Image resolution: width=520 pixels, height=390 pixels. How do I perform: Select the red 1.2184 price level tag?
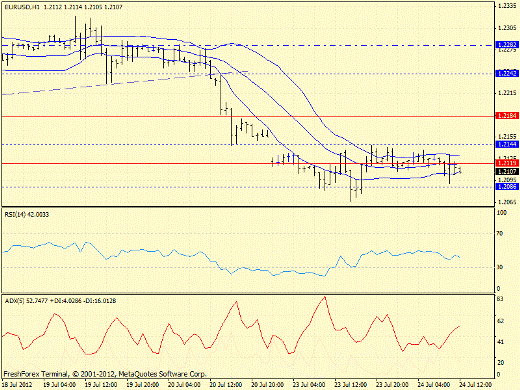pyautogui.click(x=507, y=116)
